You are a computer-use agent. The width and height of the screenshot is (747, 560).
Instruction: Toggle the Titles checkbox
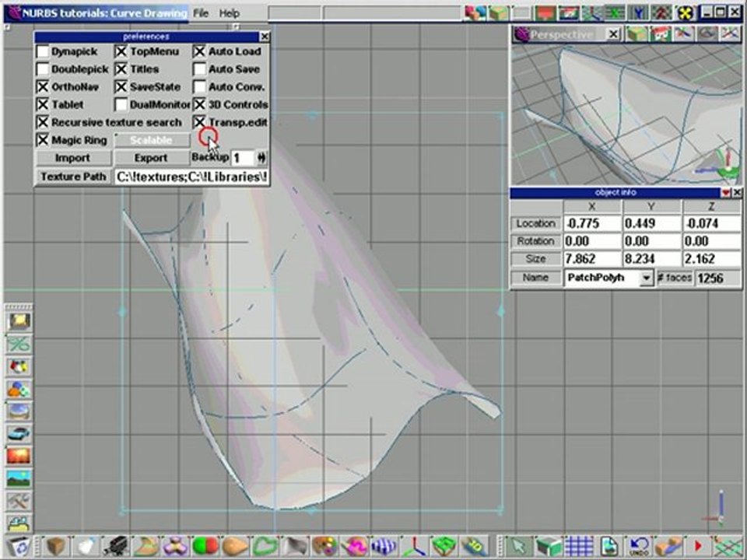(x=121, y=69)
